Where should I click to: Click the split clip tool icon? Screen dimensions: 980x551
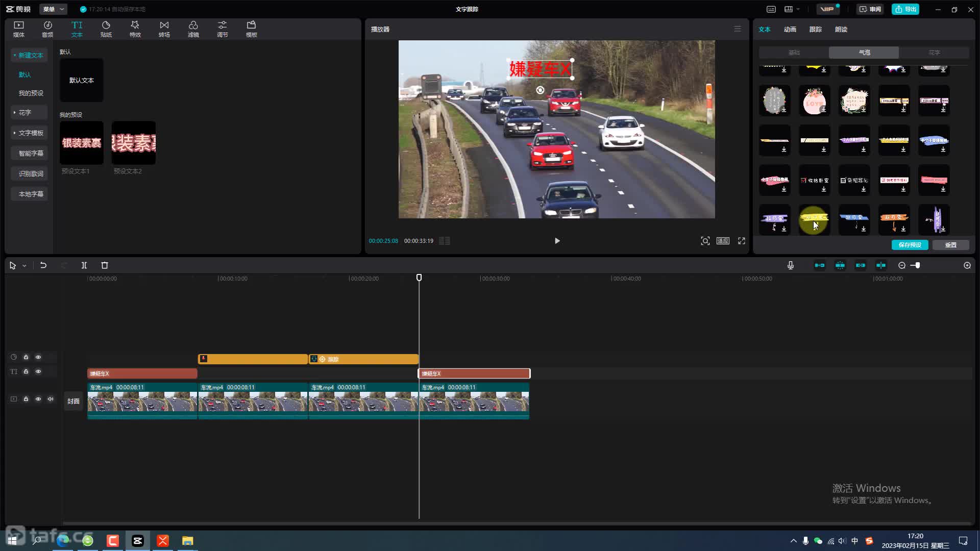pyautogui.click(x=84, y=265)
